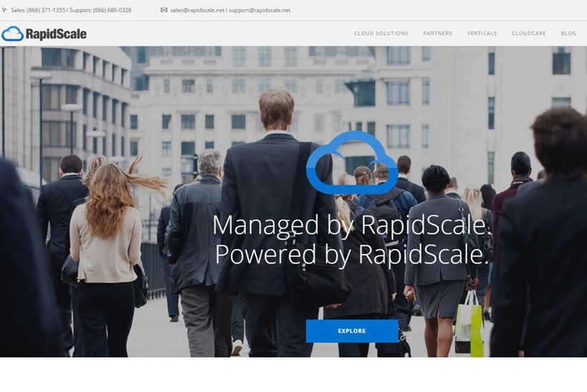
Task: Click sales@rapidscale.net email address
Action: pyautogui.click(x=198, y=10)
